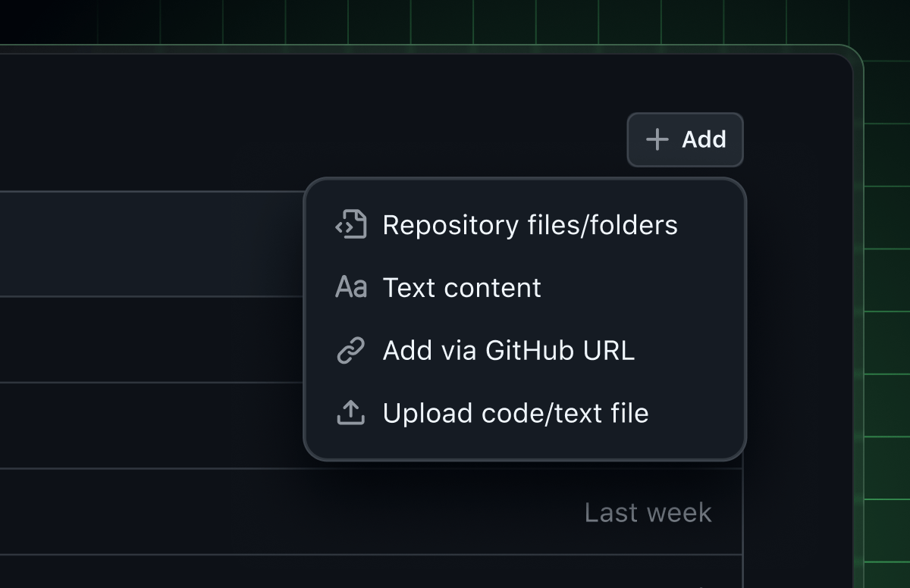The image size is (910, 588).
Task: Dismiss menu by clicking empty panel header area
Action: pos(303,121)
